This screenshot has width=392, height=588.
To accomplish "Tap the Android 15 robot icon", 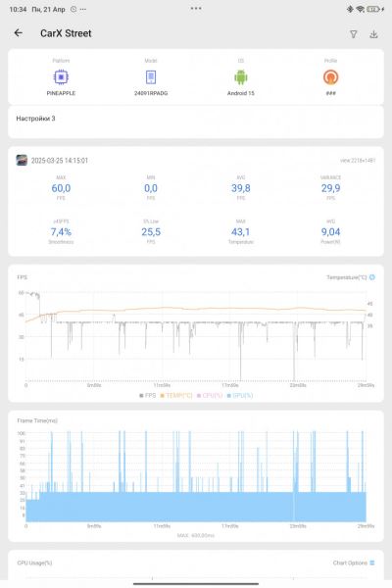I will (241, 77).
